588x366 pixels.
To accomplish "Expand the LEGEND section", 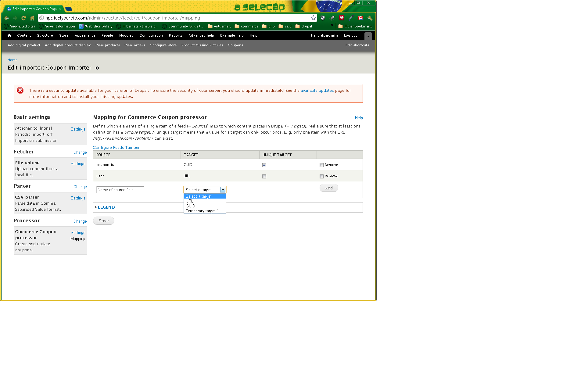I will 106,207.
